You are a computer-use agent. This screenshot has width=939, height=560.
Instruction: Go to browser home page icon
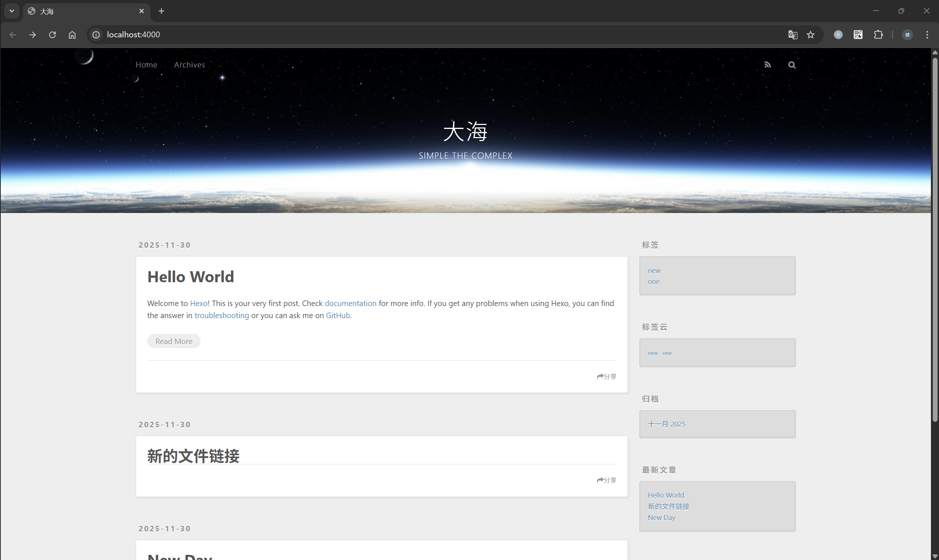point(72,35)
